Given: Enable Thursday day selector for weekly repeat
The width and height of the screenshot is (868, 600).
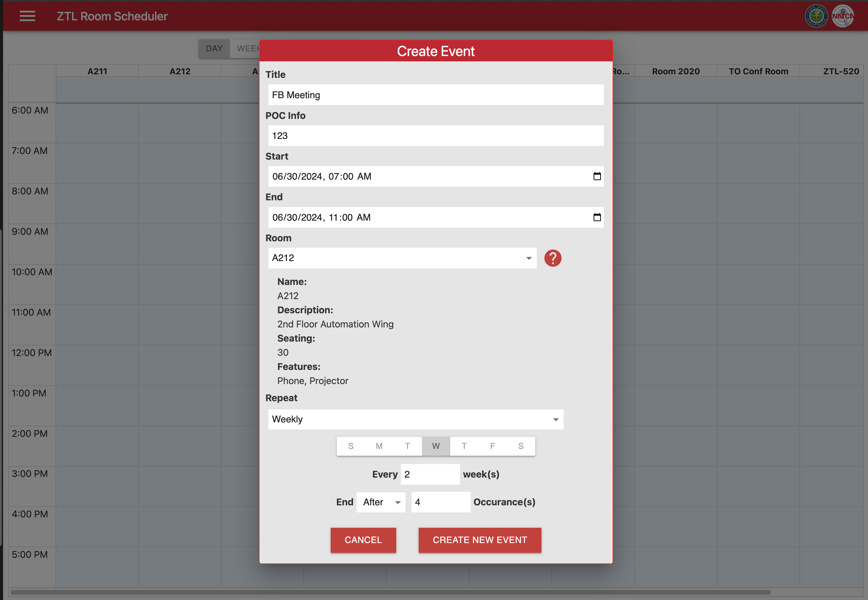Looking at the screenshot, I should point(464,446).
